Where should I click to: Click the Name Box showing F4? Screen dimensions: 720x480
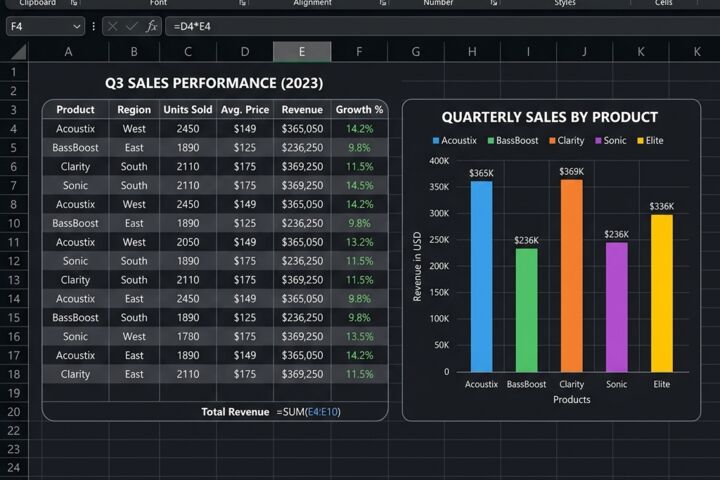click(45, 27)
